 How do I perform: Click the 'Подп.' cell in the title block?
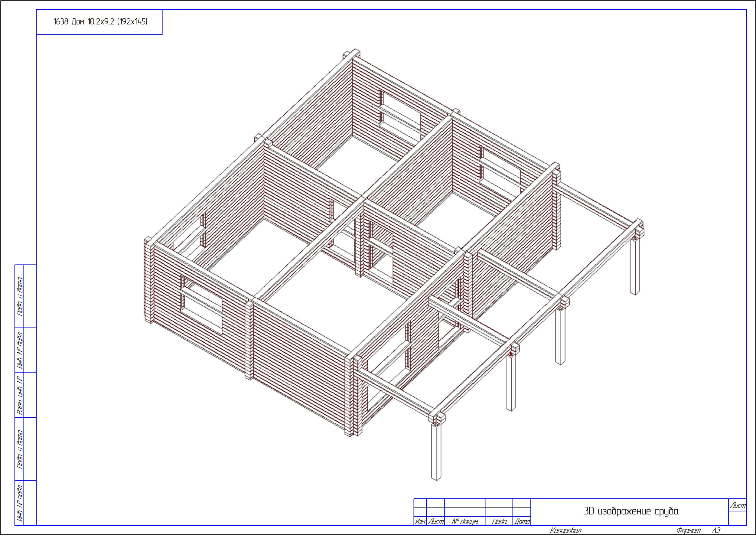[x=499, y=521]
